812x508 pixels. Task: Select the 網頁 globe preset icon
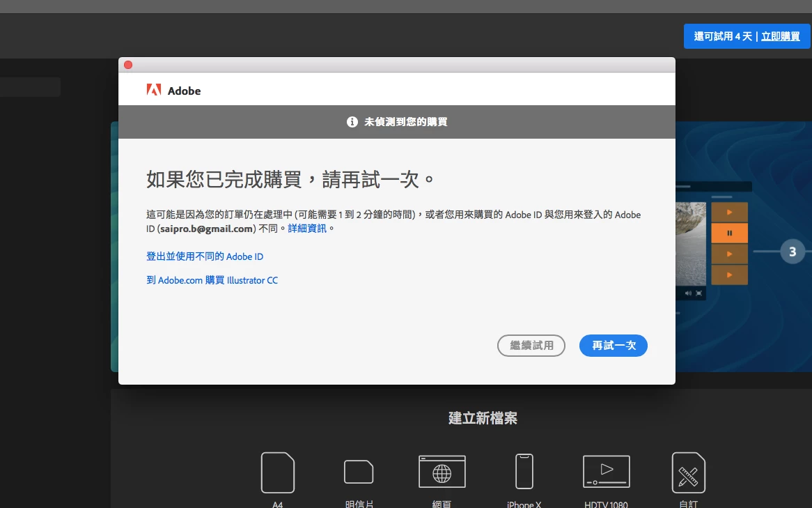(442, 472)
